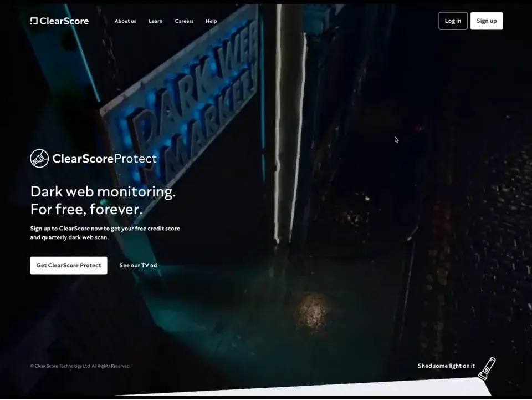Screen dimensions: 532x400
Task: Click the Clear Score Technology copyright notice
Action: (x=80, y=366)
